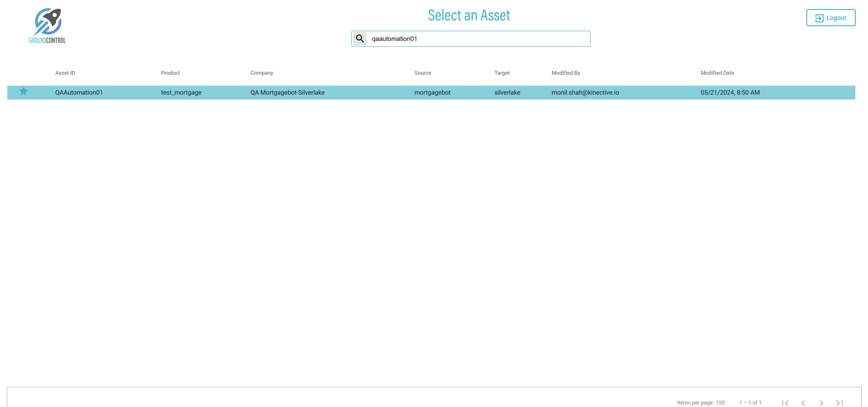Screen dimensions: 868x407
Task: Sort by Asset ID column header
Action: (65, 73)
